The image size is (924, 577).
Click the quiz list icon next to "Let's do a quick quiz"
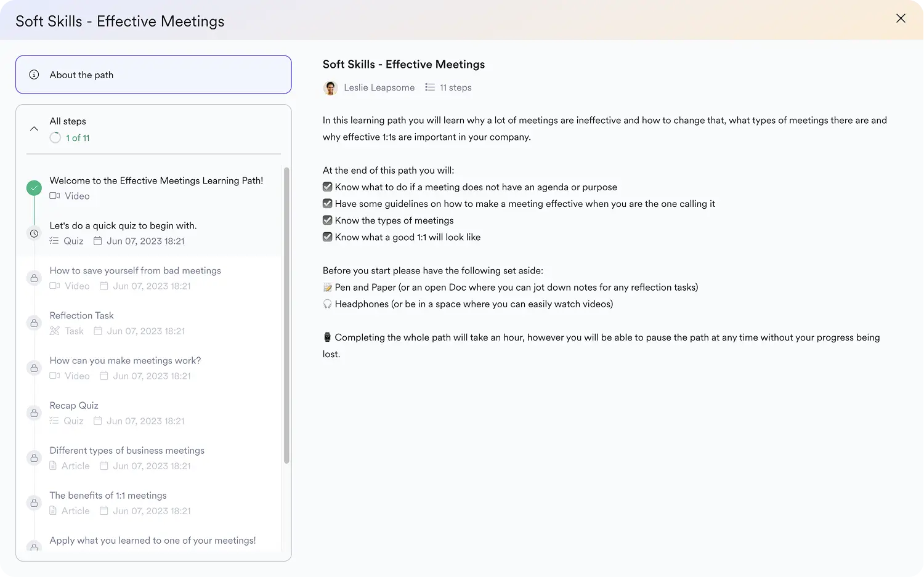coord(55,241)
